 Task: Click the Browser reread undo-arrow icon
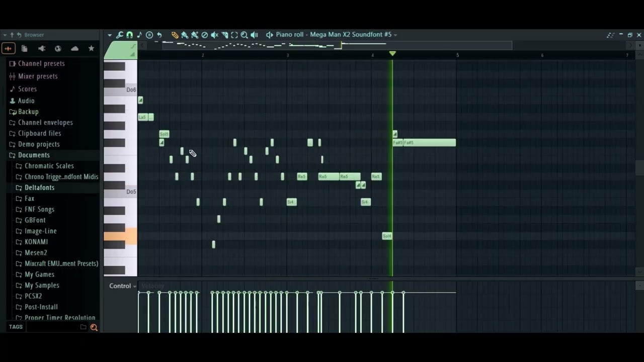point(19,35)
